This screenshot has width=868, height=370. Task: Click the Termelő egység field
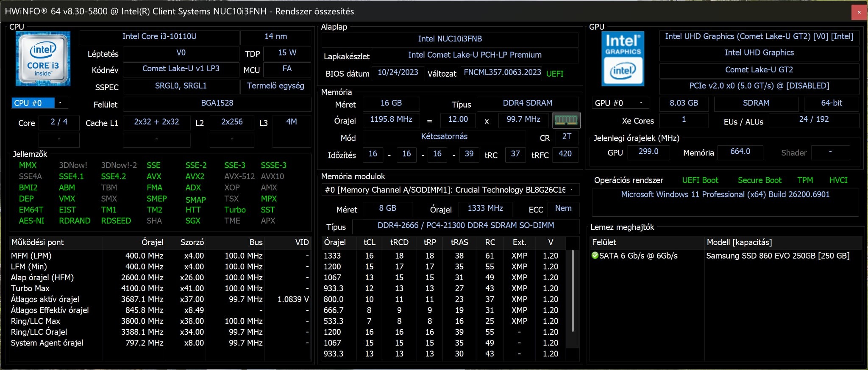275,86
